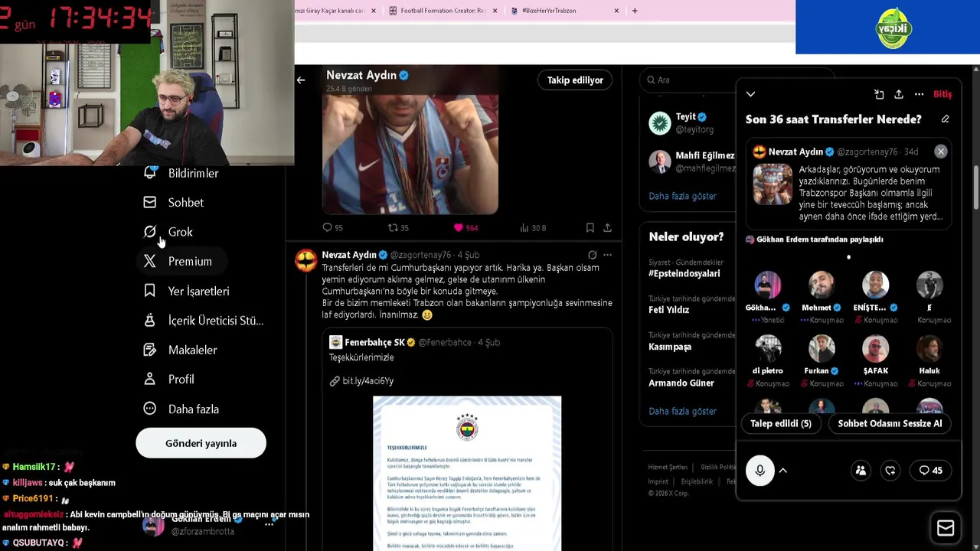This screenshot has height=551, width=980.
Task: Click the Takip ediliyor following button
Action: (x=575, y=80)
